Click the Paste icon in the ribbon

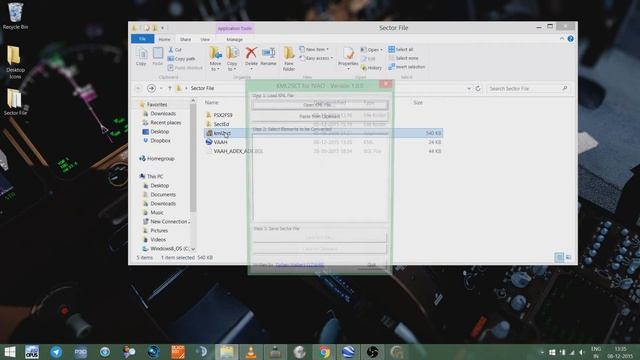158,57
